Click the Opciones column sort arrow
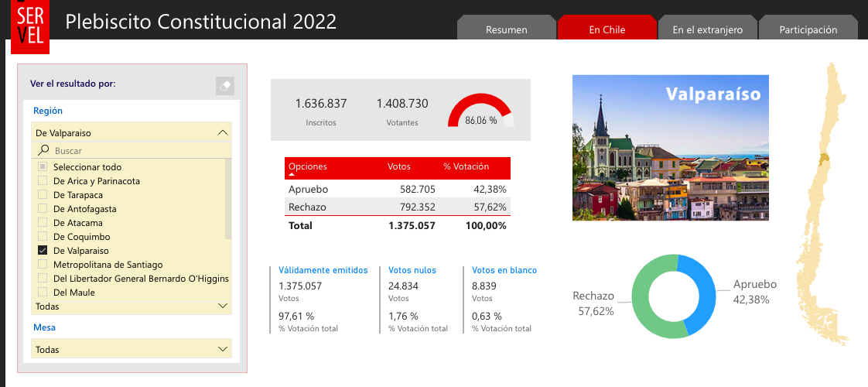 coord(292,174)
